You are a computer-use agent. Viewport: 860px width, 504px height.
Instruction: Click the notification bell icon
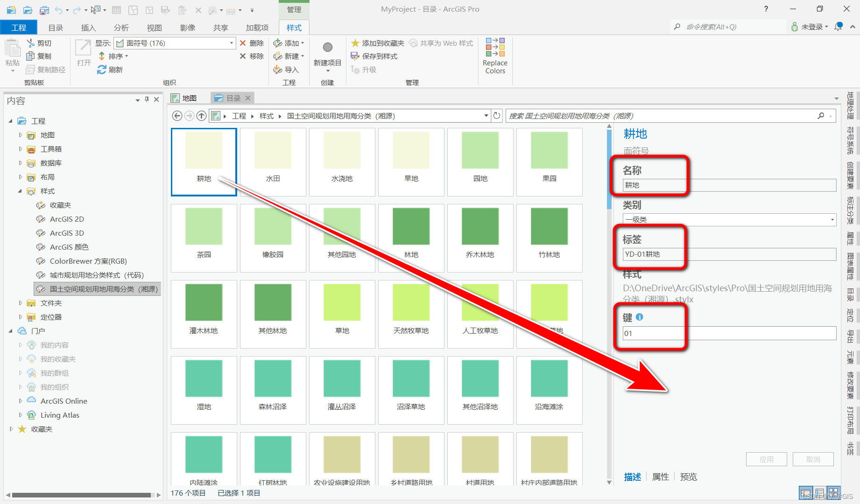click(x=839, y=27)
